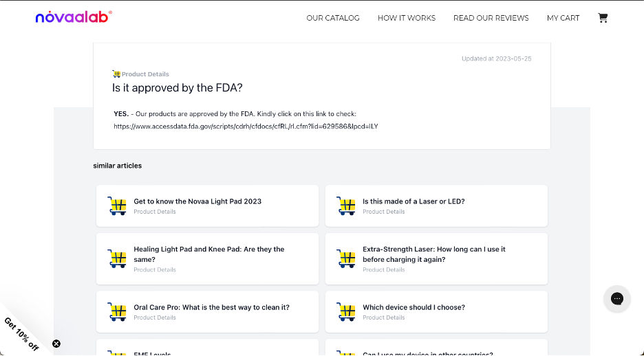Click Product Details under Extra-Strength Laser article
Image resolution: width=644 pixels, height=356 pixels.
[384, 270]
